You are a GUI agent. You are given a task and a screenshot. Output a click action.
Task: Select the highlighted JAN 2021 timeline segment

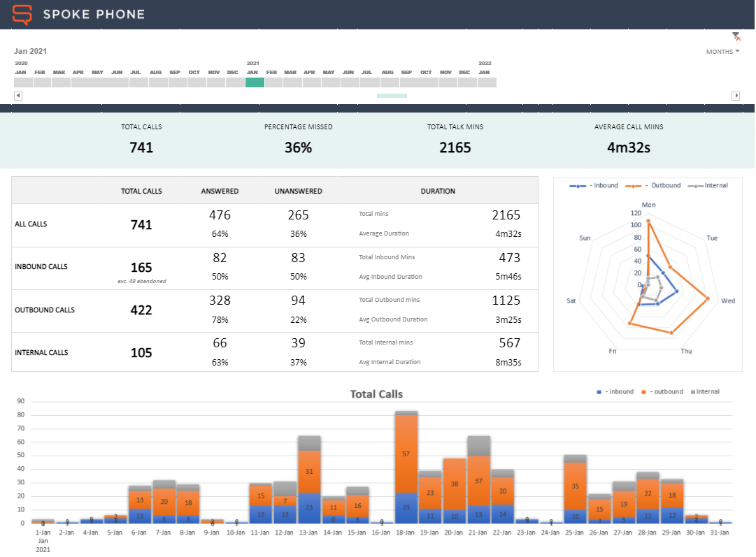click(255, 82)
